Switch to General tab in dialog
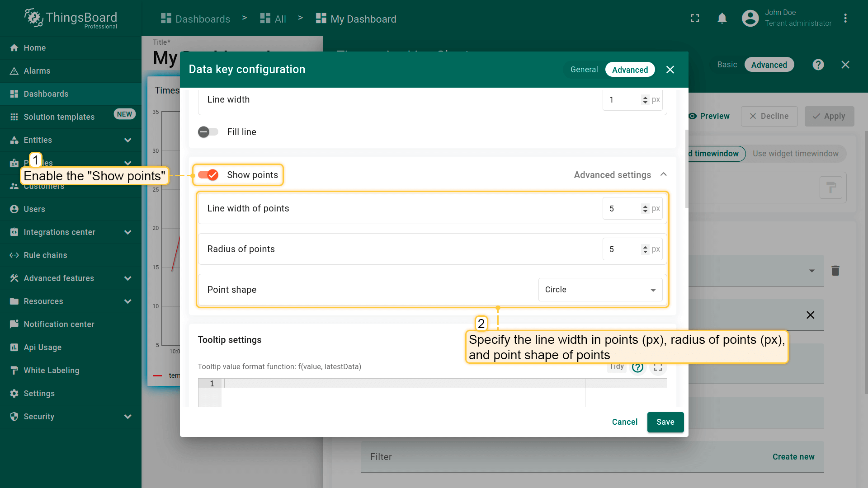Image resolution: width=868 pixels, height=488 pixels. [584, 70]
